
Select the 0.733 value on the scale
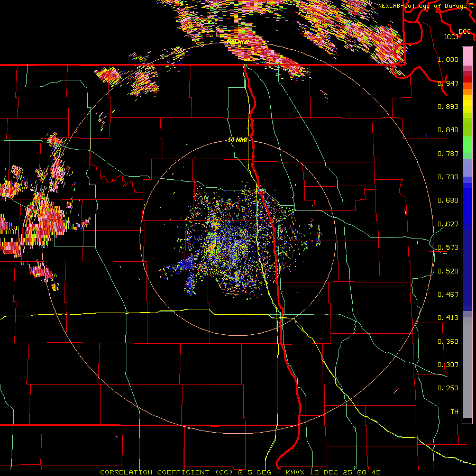[x=448, y=177]
